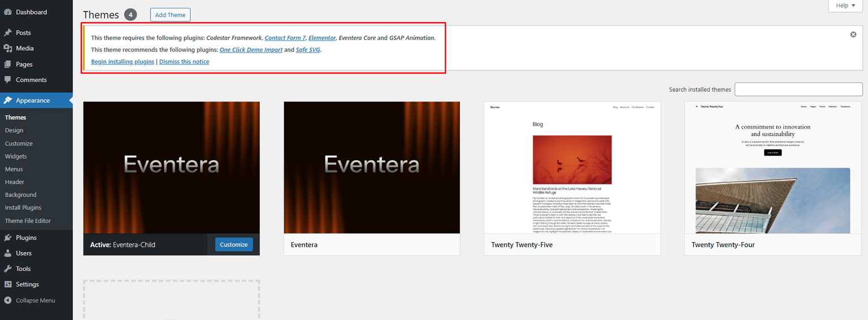Select the Eventera-Child theme thumbnail
The width and height of the screenshot is (868, 320).
171,168
